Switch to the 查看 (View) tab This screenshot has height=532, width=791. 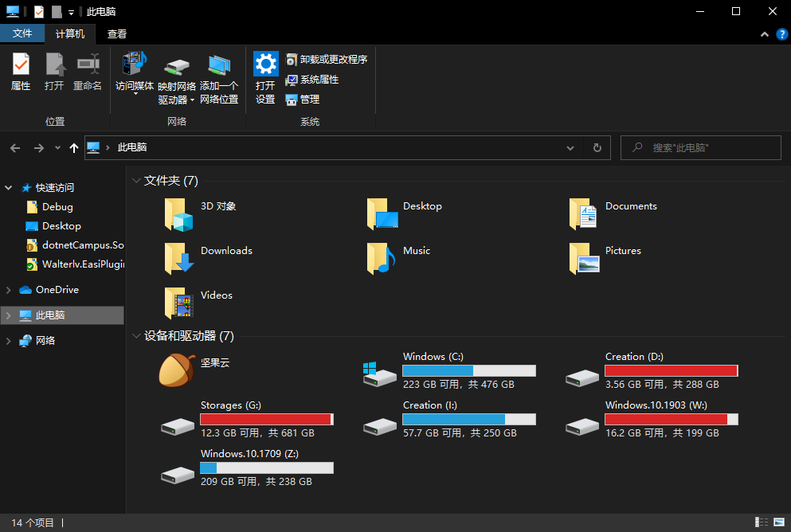pyautogui.click(x=117, y=33)
